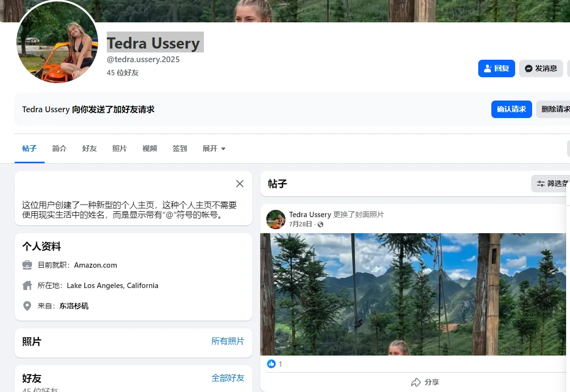
Task: Confirm the friend request via 确认请求
Action: tap(511, 109)
